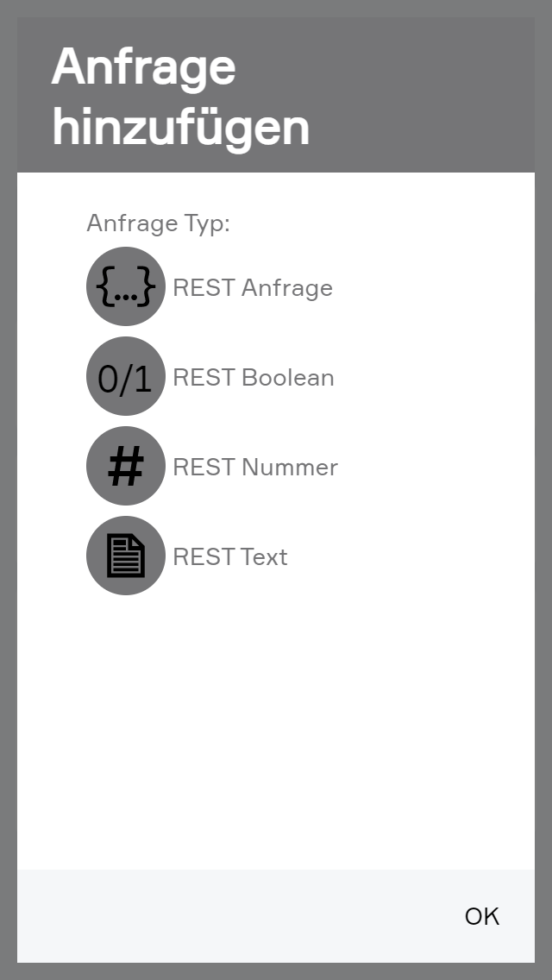Select the document REST Text icon
This screenshot has height=980, width=552.
126,556
